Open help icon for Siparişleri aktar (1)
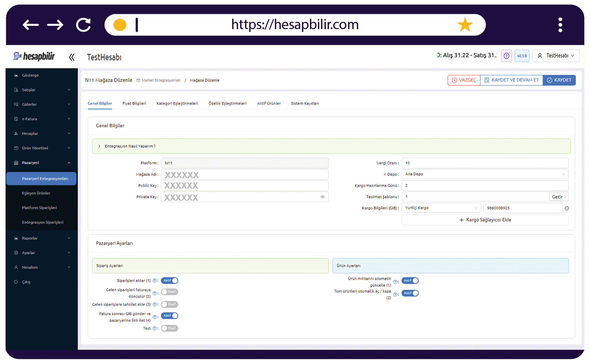 [x=154, y=281]
